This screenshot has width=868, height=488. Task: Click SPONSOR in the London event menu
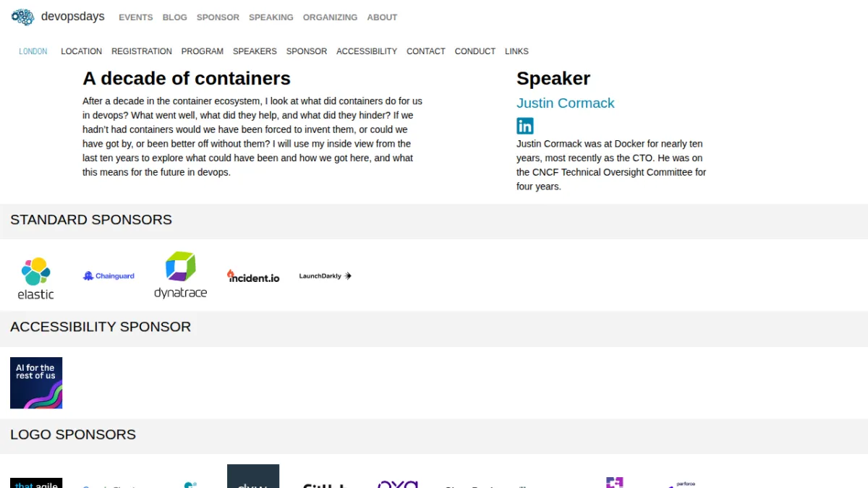307,51
